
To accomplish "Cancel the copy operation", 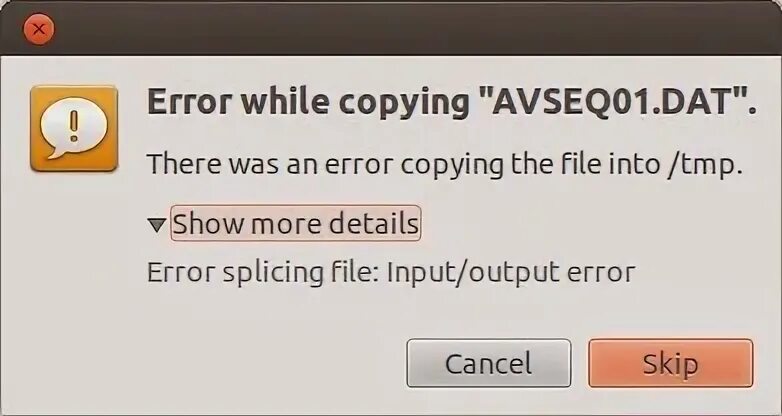I will 489,363.
